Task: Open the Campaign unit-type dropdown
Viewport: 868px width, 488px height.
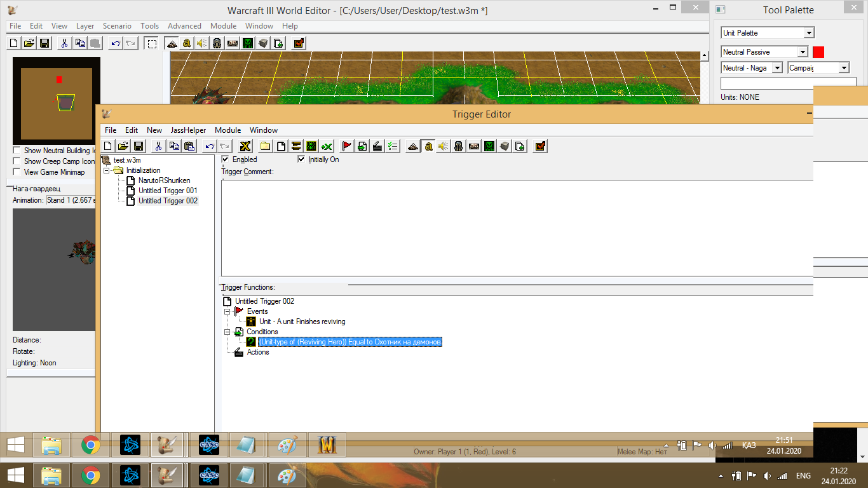Action: (818, 68)
